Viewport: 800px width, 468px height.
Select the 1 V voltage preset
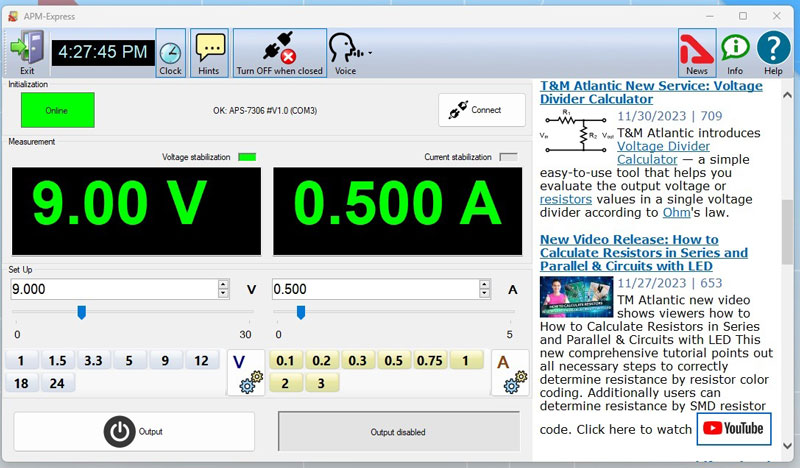tap(21, 360)
